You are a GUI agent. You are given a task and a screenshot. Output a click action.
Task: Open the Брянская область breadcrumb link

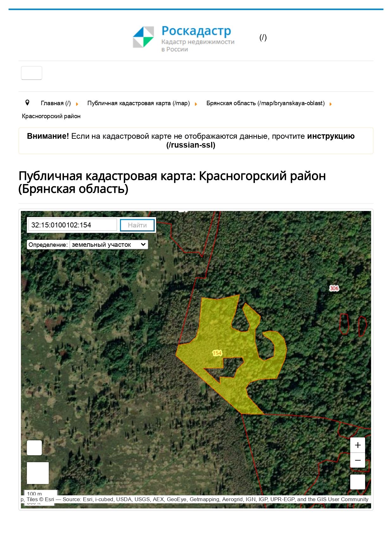[266, 103]
